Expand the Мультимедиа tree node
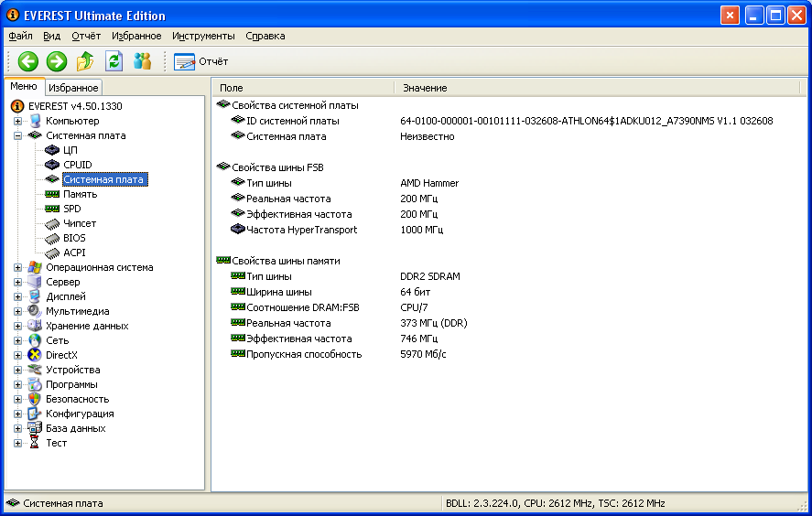 [x=17, y=312]
